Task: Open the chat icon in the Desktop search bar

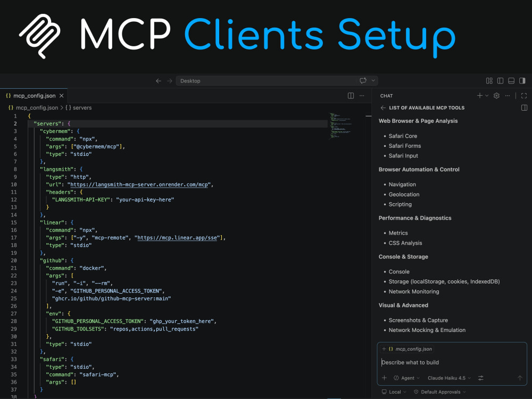Action: 363,80
